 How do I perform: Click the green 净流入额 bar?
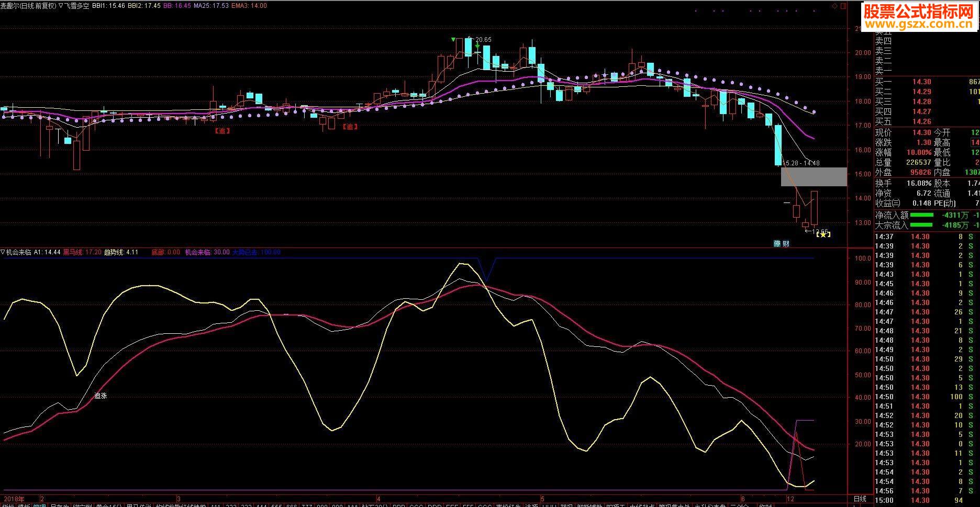click(x=922, y=215)
